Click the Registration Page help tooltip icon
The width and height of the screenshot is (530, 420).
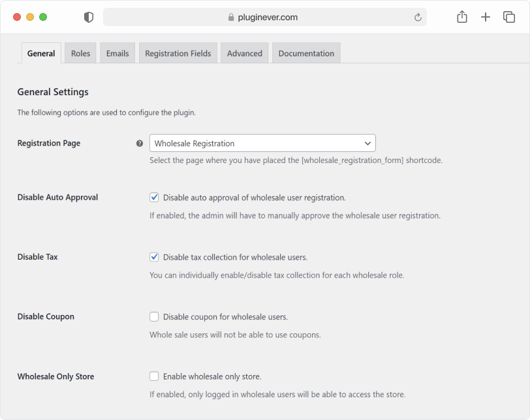[139, 143]
